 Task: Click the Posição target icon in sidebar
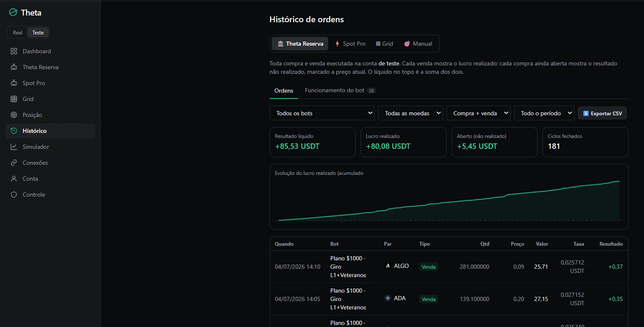14,115
